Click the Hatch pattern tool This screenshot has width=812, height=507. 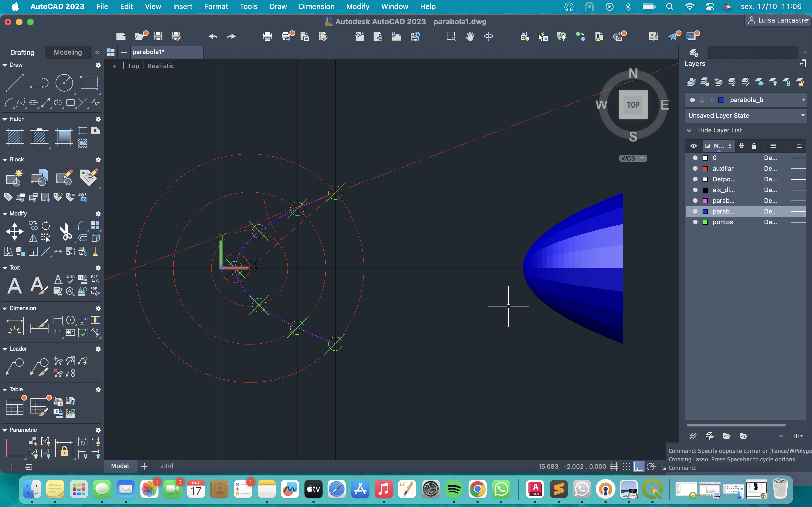pos(14,137)
